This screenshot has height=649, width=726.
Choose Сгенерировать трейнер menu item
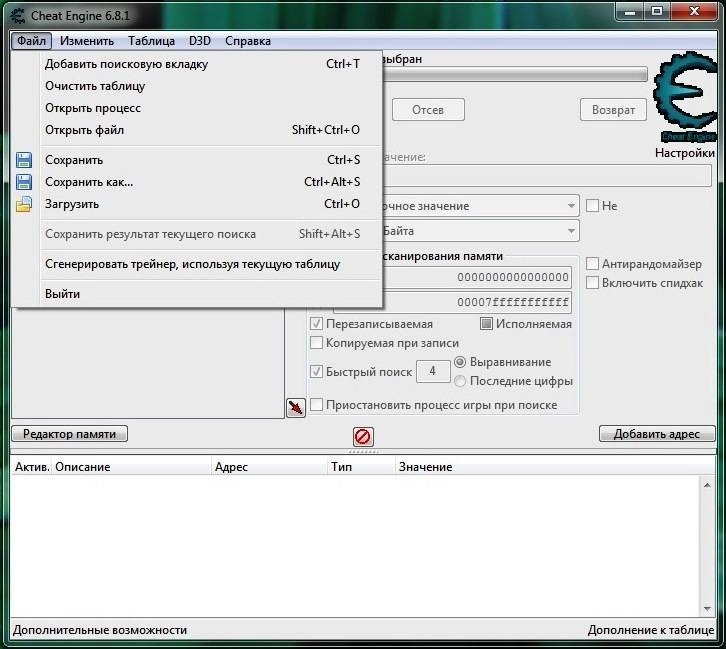[x=197, y=264]
